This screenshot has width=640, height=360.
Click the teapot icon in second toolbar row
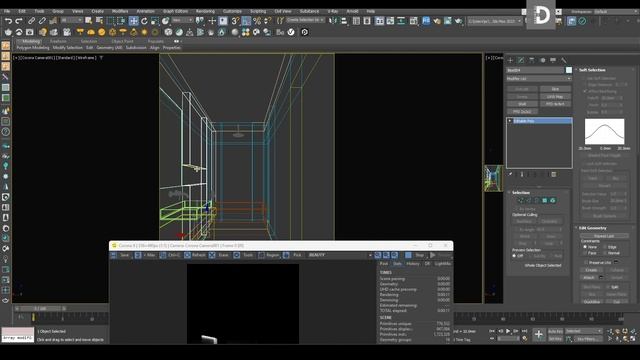pyautogui.click(x=8, y=32)
